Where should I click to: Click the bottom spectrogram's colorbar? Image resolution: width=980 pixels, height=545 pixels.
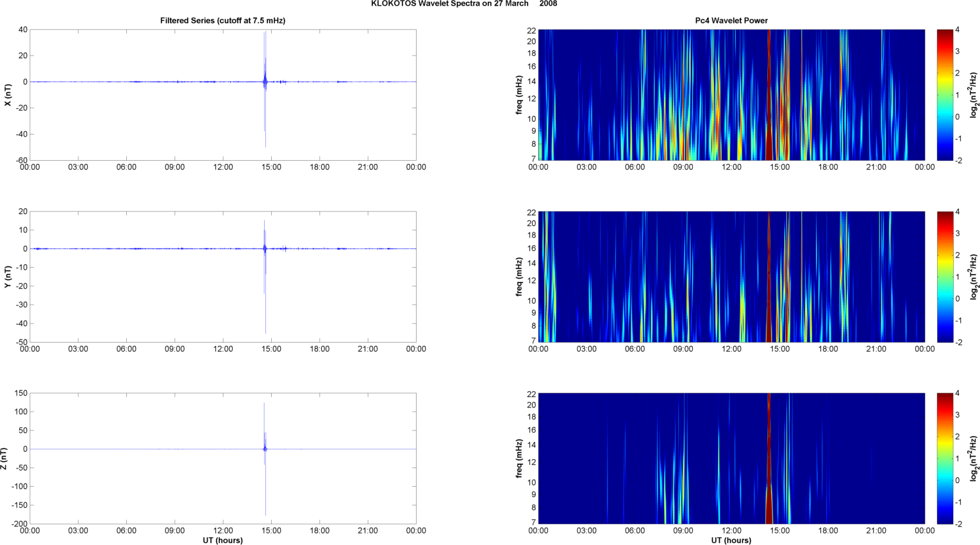pyautogui.click(x=944, y=459)
